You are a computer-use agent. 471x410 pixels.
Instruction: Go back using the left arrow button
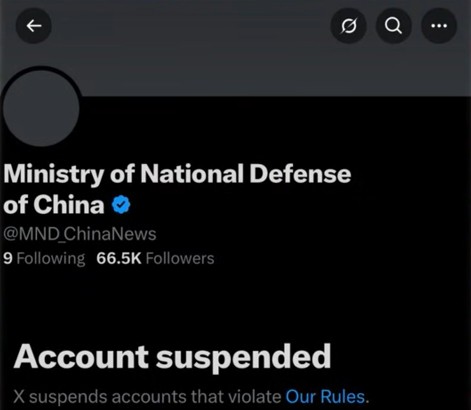pyautogui.click(x=34, y=26)
